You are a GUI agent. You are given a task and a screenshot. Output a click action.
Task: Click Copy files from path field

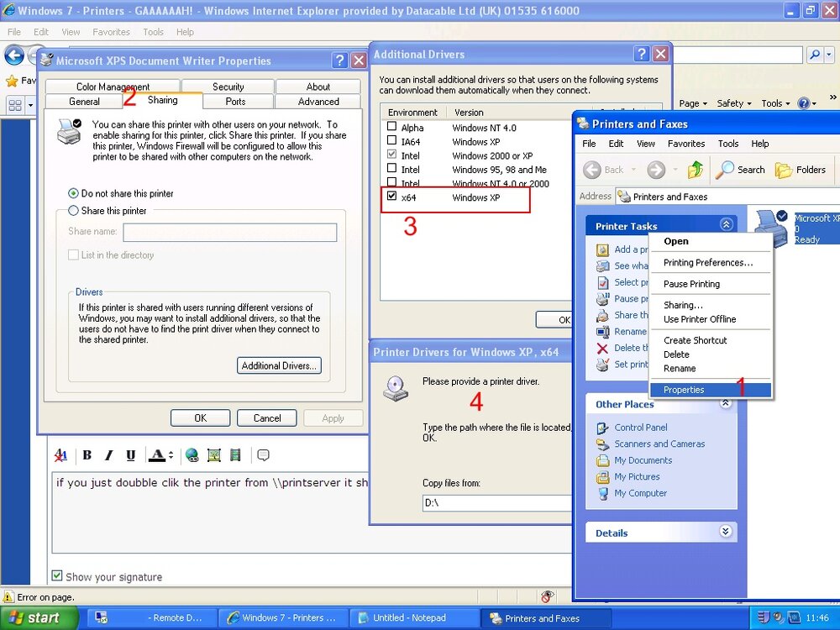click(x=496, y=503)
